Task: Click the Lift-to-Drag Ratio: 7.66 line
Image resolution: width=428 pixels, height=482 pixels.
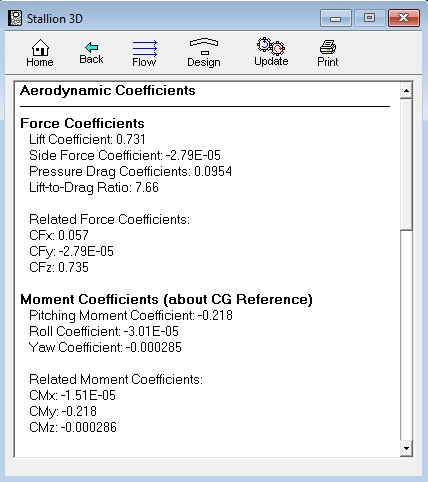Action: click(94, 187)
